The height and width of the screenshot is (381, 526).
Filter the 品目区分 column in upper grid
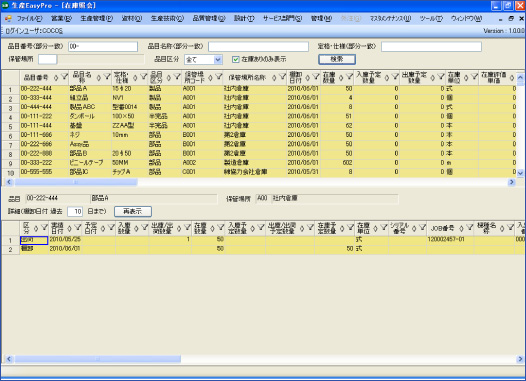(177, 77)
